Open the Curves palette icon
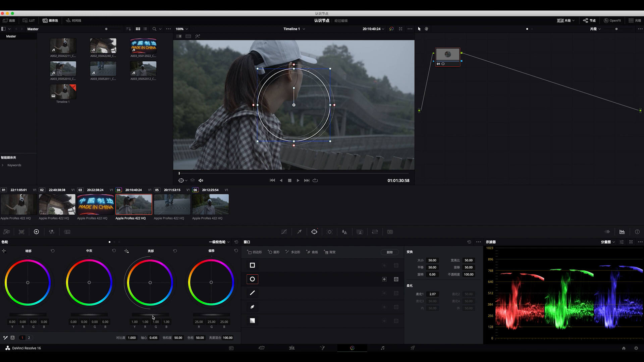This screenshot has width=644, height=362. tap(284, 232)
